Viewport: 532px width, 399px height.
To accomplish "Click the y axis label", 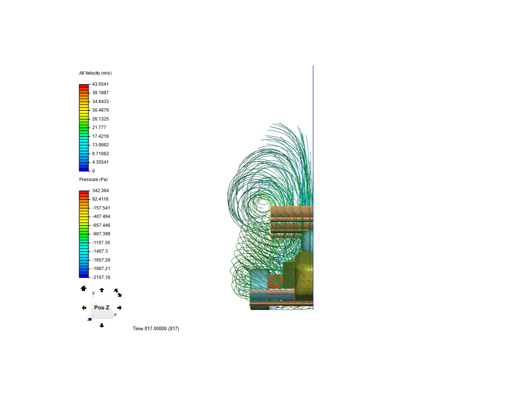I will coord(93,293).
